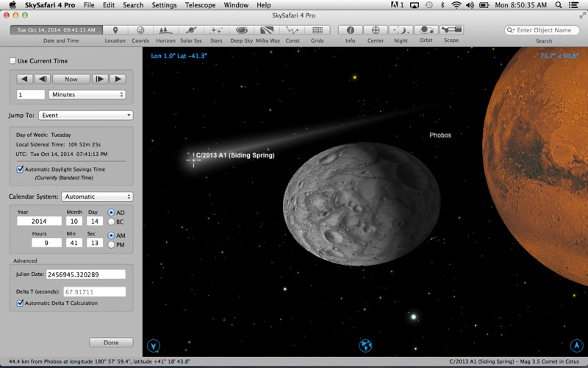
Task: Toggle Automatic Daylight Savings Time checkbox
Action: point(21,169)
